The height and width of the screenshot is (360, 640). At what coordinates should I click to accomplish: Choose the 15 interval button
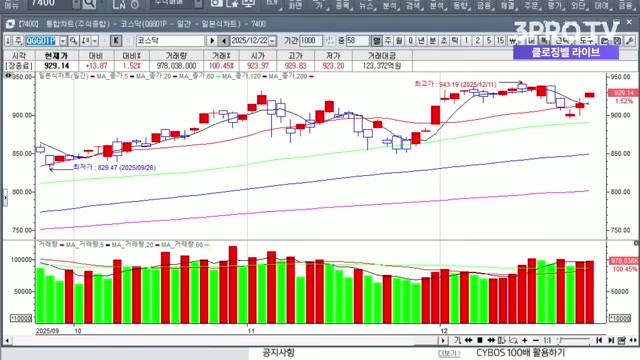pyautogui.click(x=500, y=41)
